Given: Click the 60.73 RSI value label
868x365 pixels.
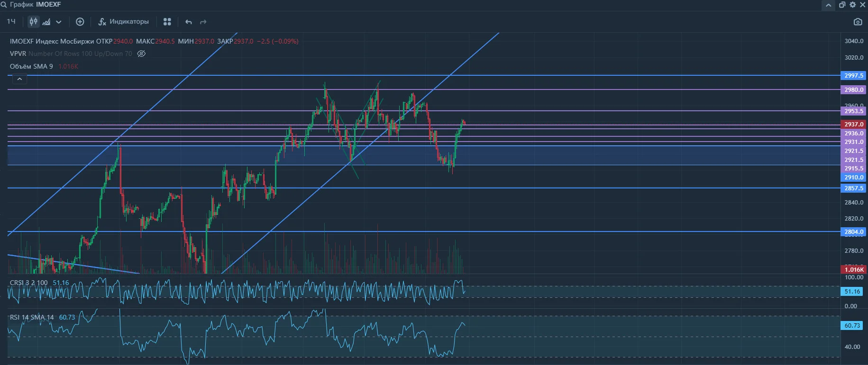Looking at the screenshot, I should [852, 326].
